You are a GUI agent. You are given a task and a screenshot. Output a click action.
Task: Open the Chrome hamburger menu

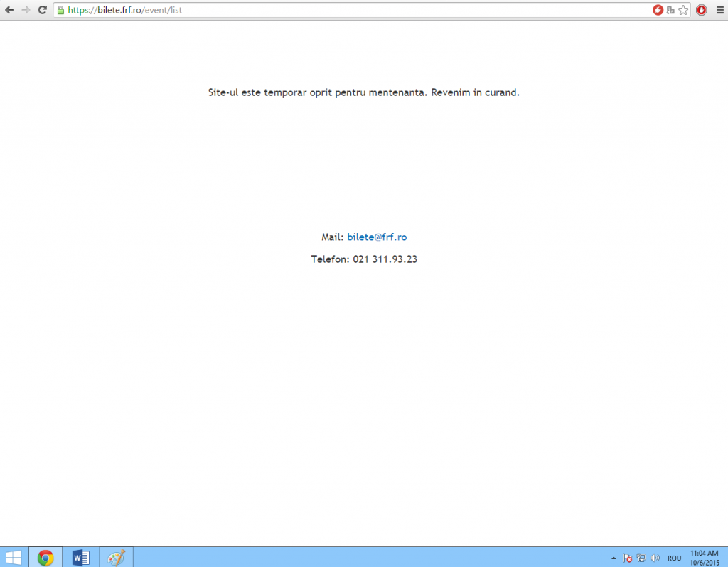(x=719, y=10)
